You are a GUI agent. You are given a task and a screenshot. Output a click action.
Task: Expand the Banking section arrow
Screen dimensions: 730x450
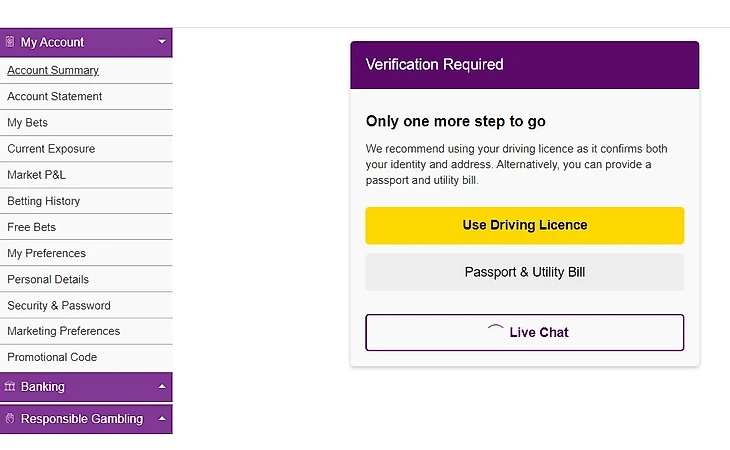(x=162, y=386)
